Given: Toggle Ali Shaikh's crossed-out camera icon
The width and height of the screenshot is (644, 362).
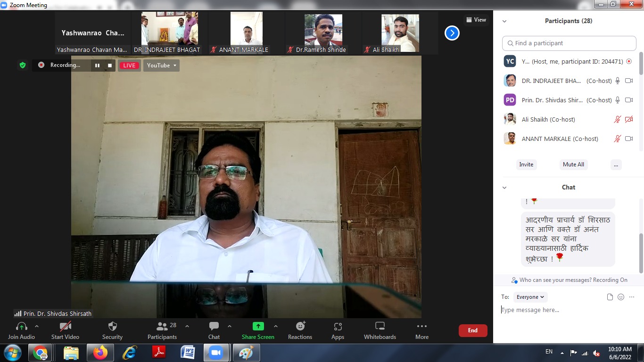Looking at the screenshot, I should click(629, 120).
